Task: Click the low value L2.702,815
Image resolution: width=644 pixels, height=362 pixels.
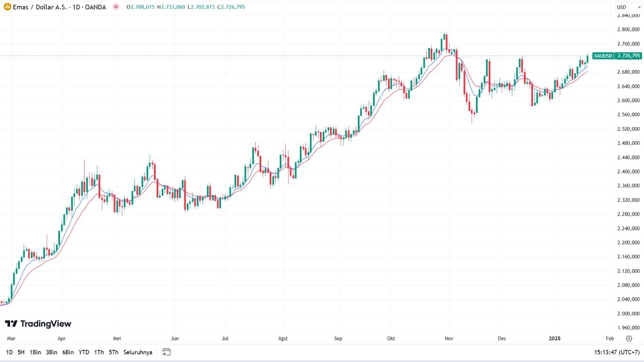Action: pos(201,7)
